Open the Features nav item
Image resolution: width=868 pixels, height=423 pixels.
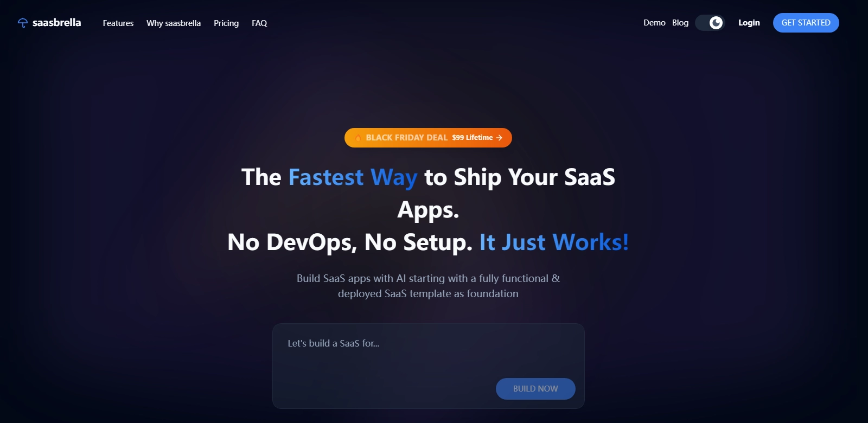click(118, 23)
